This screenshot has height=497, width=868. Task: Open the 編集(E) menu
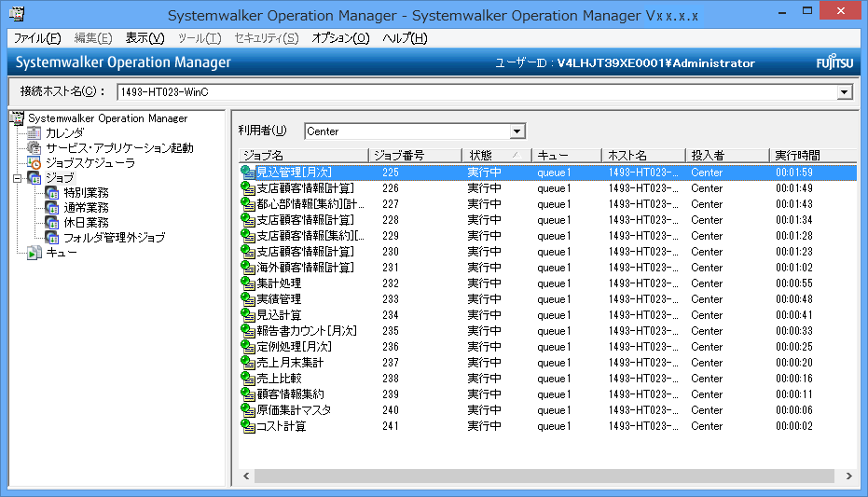(x=93, y=38)
